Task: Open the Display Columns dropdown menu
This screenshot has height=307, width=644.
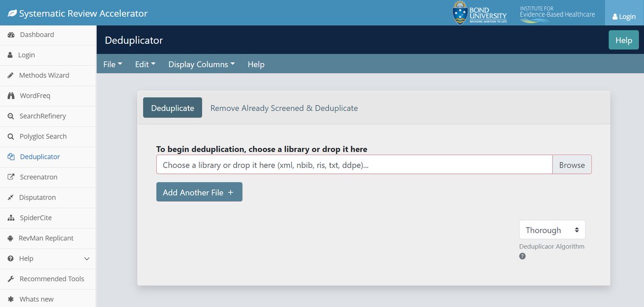Action: 202,64
